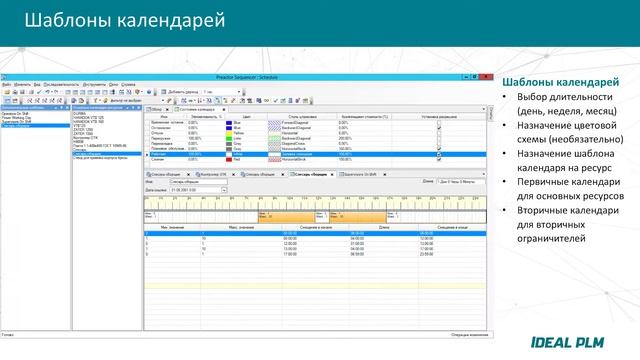Open the Изменить menu

[22, 84]
